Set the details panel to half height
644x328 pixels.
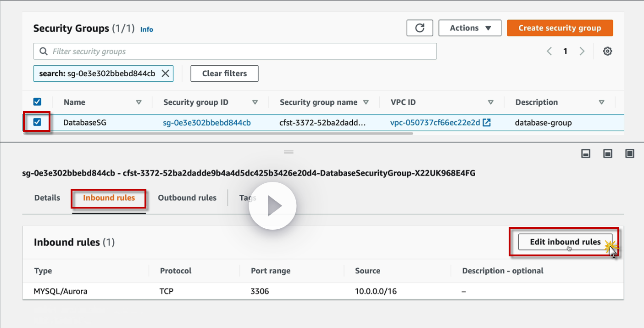click(x=608, y=153)
